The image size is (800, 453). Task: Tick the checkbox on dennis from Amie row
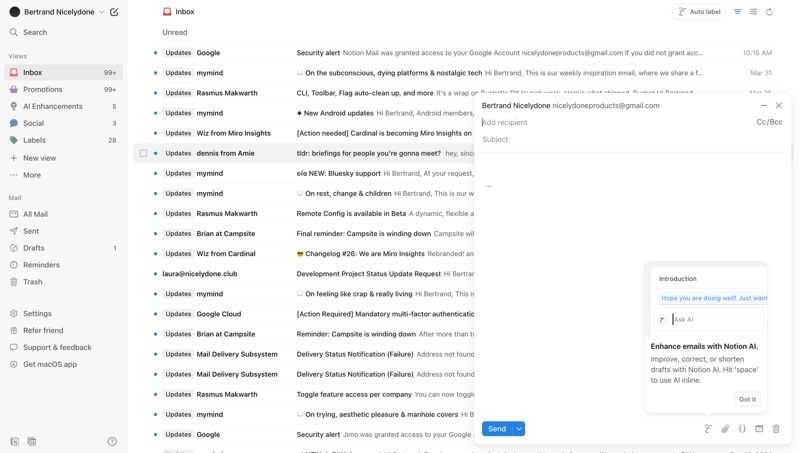143,153
